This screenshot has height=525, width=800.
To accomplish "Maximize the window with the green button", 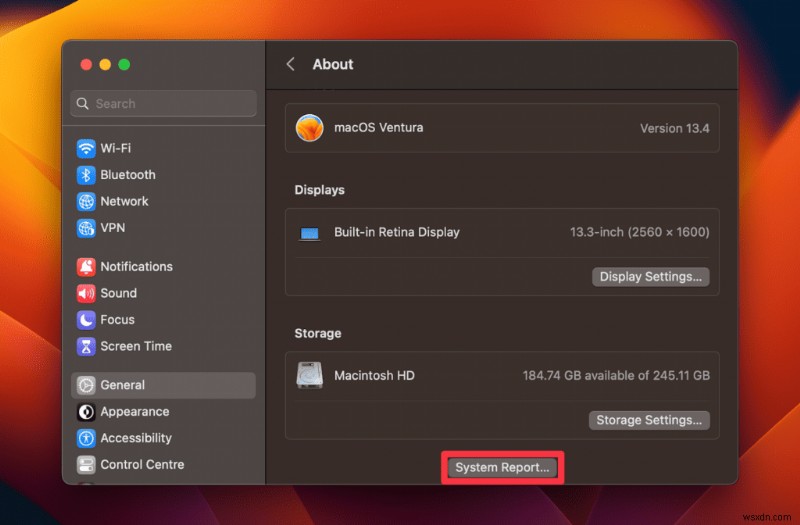I will pyautogui.click(x=124, y=65).
